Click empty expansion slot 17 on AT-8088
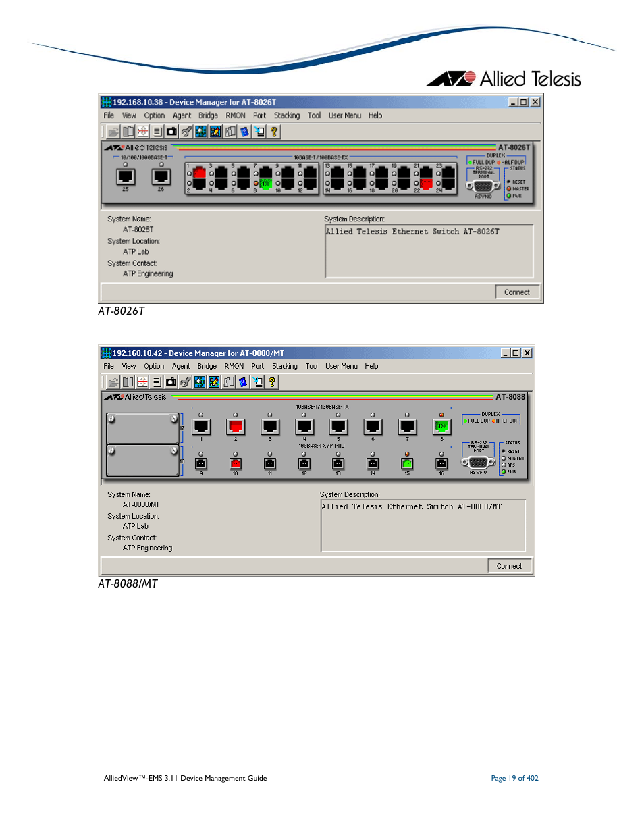Image resolution: width=644 pixels, height=834 pixels. point(142,428)
